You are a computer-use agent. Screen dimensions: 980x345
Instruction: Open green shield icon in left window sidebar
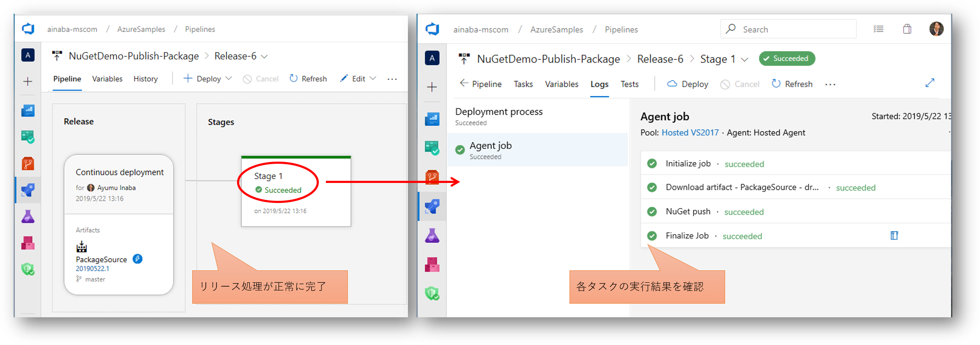[28, 269]
